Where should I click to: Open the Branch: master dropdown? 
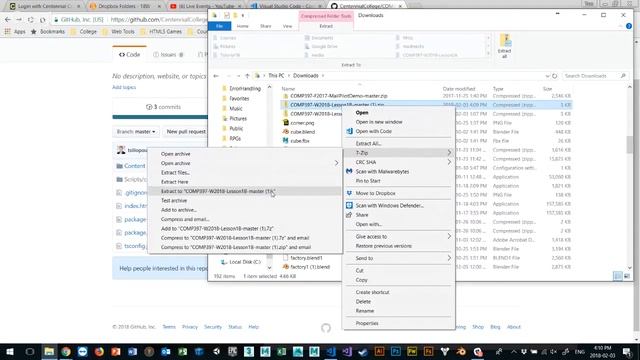(x=136, y=131)
